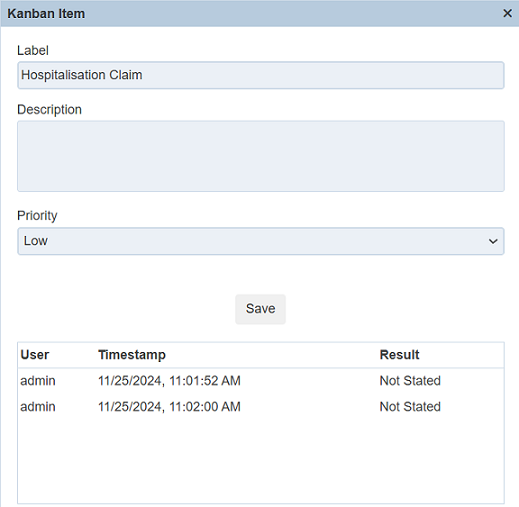The height and width of the screenshot is (507, 519).
Task: Click the Label field caption
Action: click(x=33, y=50)
